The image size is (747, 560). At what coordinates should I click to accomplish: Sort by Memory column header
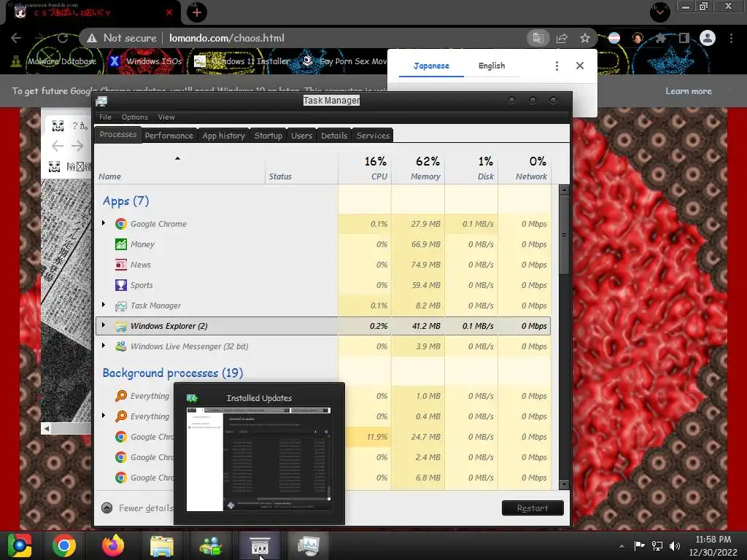(x=418, y=168)
